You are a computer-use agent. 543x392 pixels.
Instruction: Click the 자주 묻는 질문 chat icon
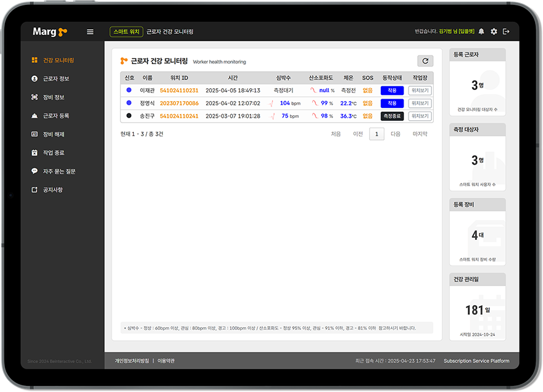pos(35,171)
